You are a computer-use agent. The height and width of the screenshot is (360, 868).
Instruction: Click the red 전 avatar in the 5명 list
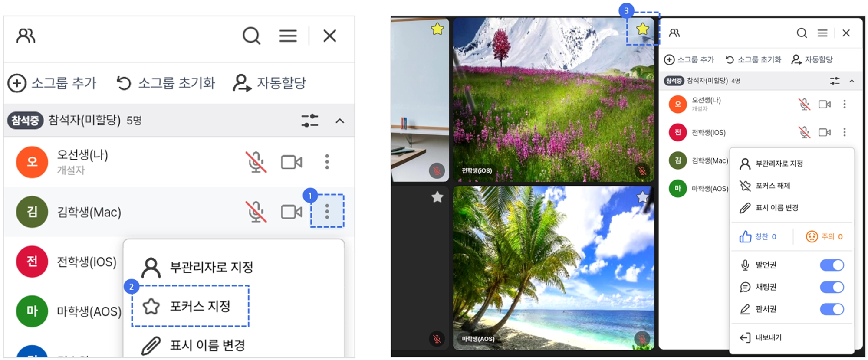point(32,262)
